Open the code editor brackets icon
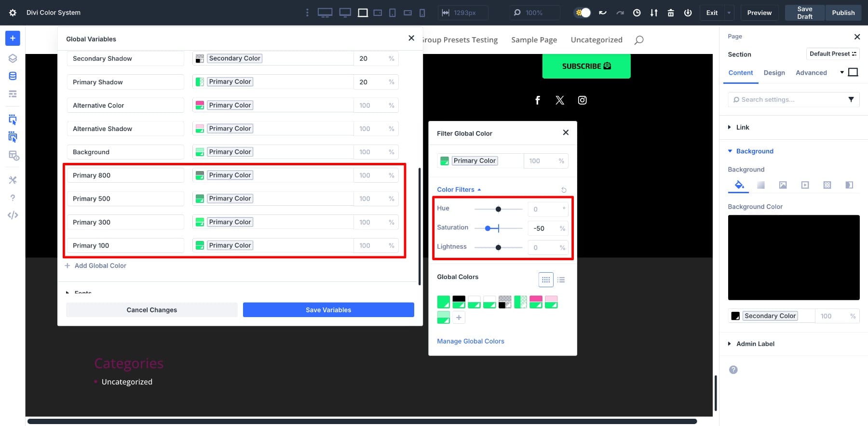868x426 pixels. (13, 215)
